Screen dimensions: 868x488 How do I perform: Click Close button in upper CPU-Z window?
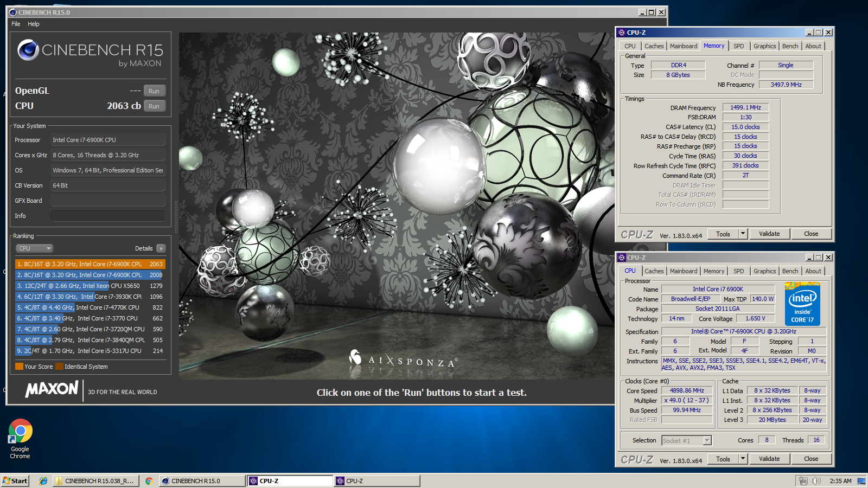pos(811,234)
